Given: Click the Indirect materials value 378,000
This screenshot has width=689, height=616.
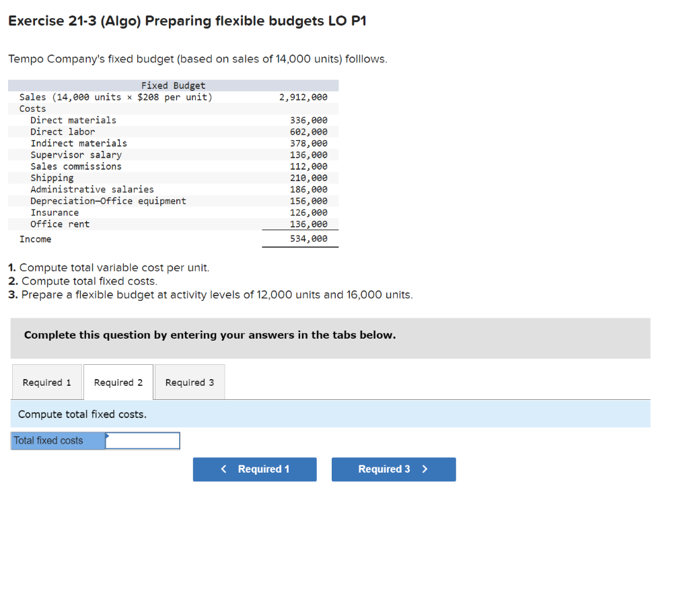Looking at the screenshot, I should [308, 143].
